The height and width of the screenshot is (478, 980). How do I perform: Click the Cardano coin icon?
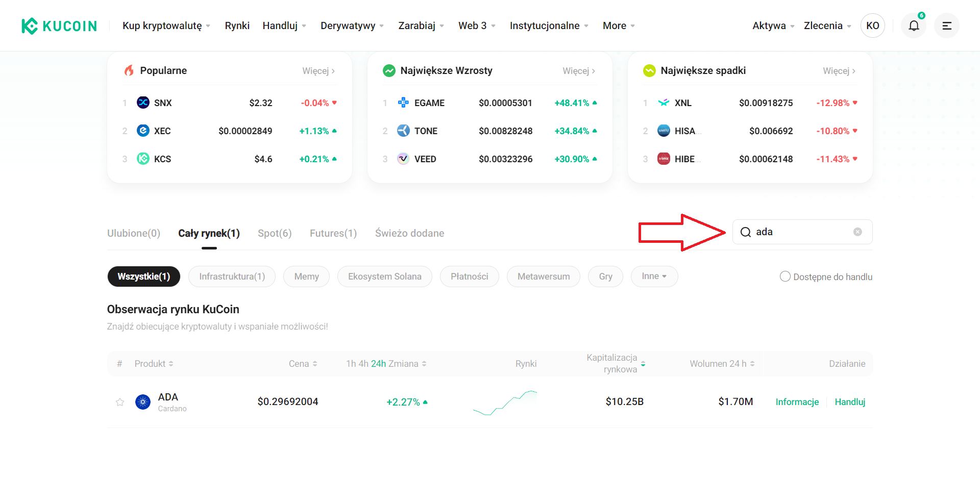pos(143,402)
